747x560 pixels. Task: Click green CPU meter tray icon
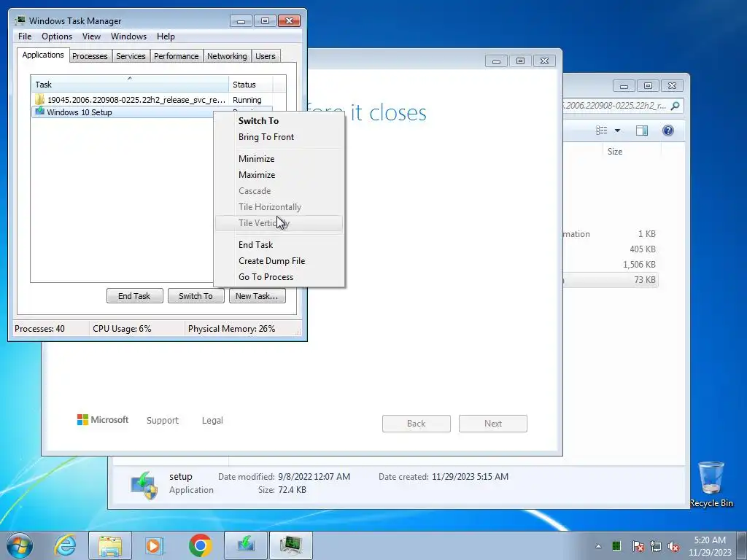[x=616, y=545]
